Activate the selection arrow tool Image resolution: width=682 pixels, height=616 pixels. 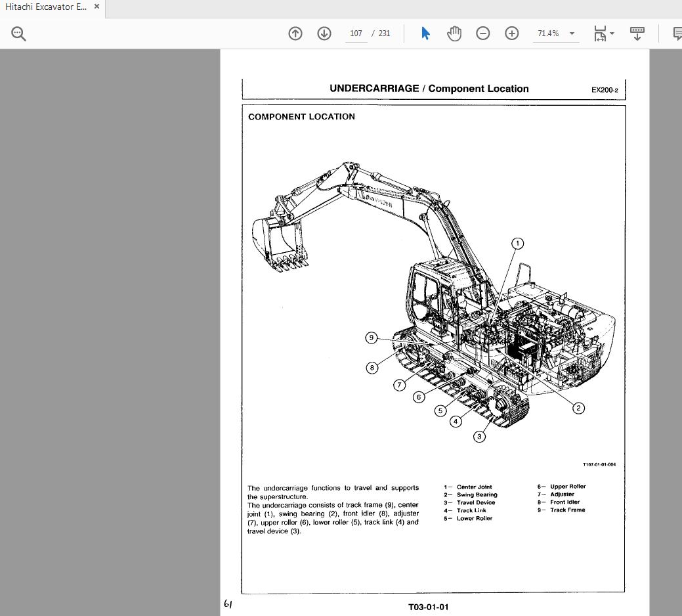[x=425, y=33]
